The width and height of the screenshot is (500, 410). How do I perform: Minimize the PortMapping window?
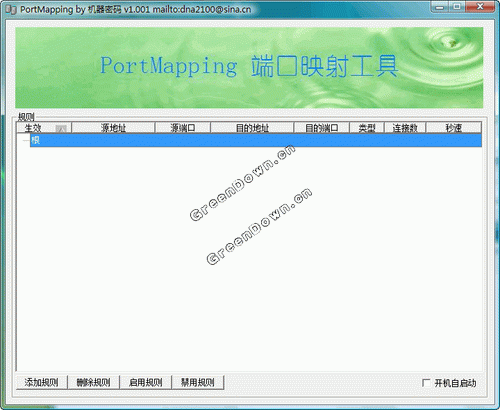pos(440,7)
